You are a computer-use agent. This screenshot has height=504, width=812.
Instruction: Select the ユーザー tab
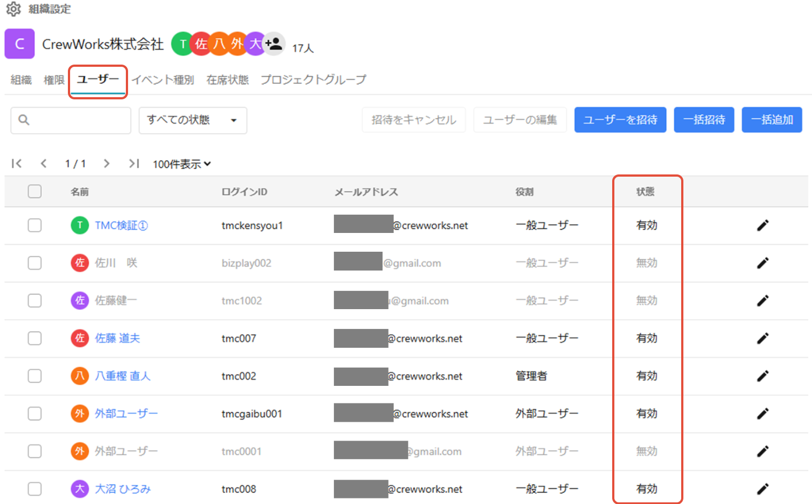(x=98, y=79)
